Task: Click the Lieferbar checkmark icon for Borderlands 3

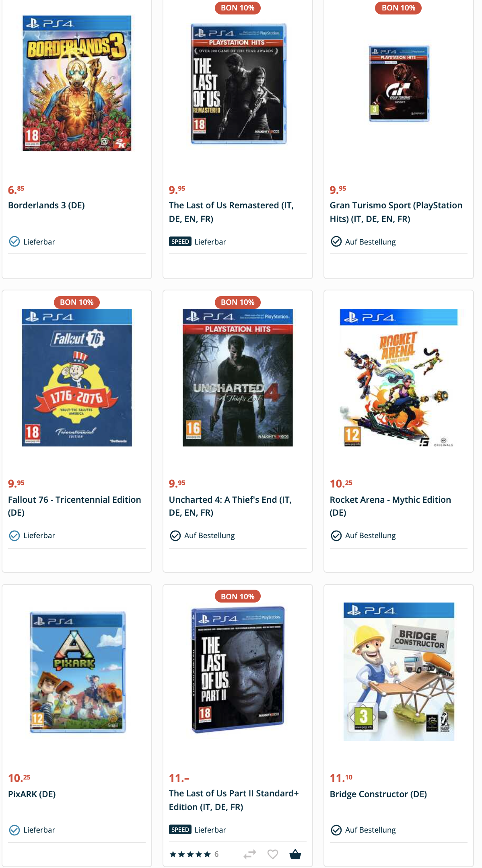Action: click(14, 241)
